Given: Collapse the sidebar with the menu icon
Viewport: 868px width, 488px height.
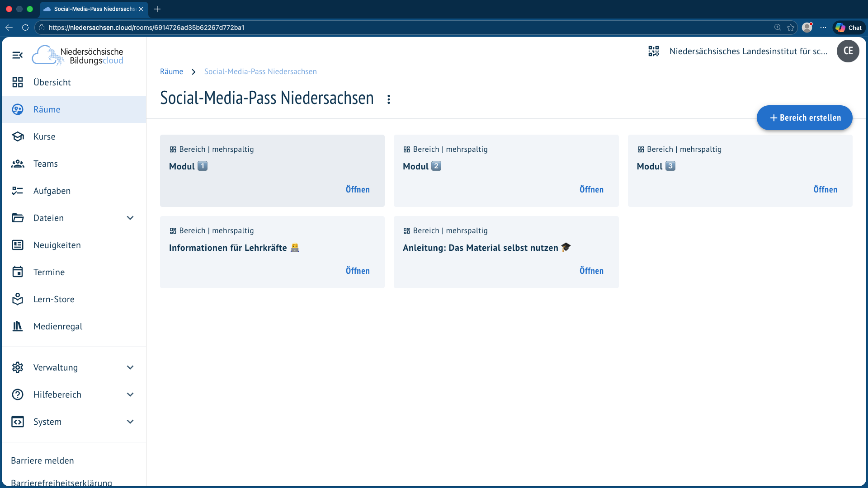Looking at the screenshot, I should (x=17, y=55).
